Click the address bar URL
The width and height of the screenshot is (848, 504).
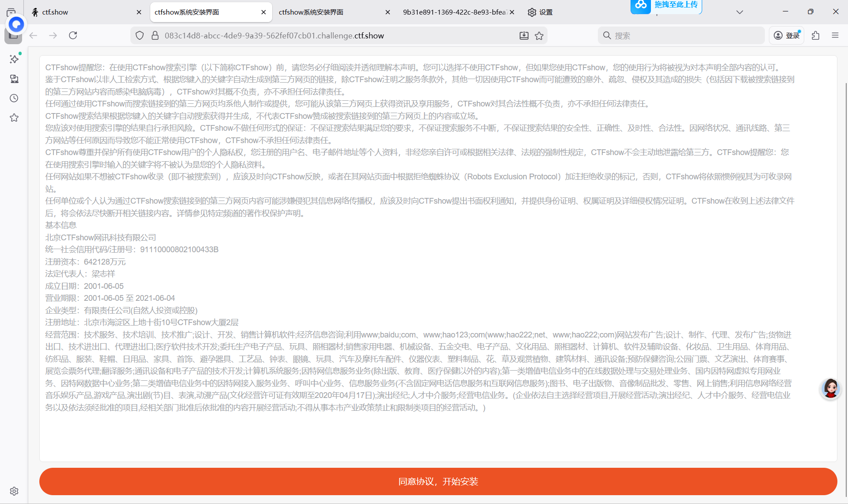pos(274,35)
